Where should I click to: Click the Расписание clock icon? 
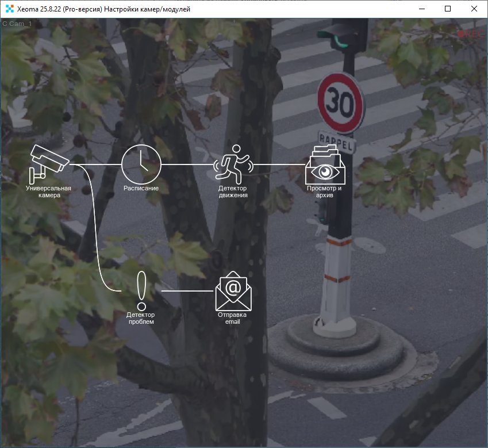pyautogui.click(x=141, y=164)
